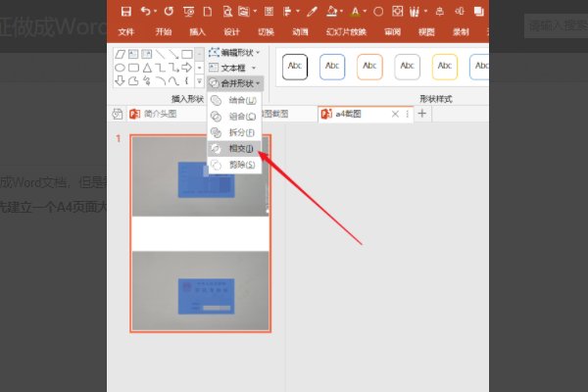
Task: Select the oval shape in shapes gallery
Action: point(120,68)
